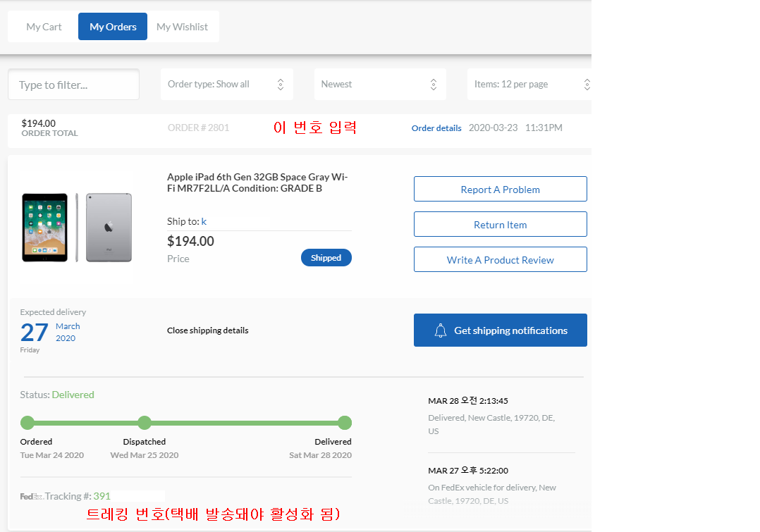760x532 pixels.
Task: Click the FedEx logo icon
Action: [x=32, y=497]
